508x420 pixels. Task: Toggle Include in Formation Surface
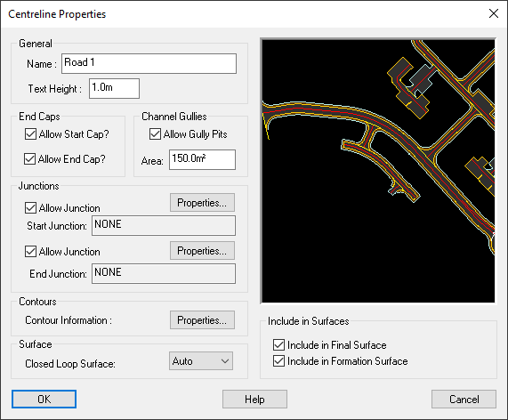coord(278,360)
